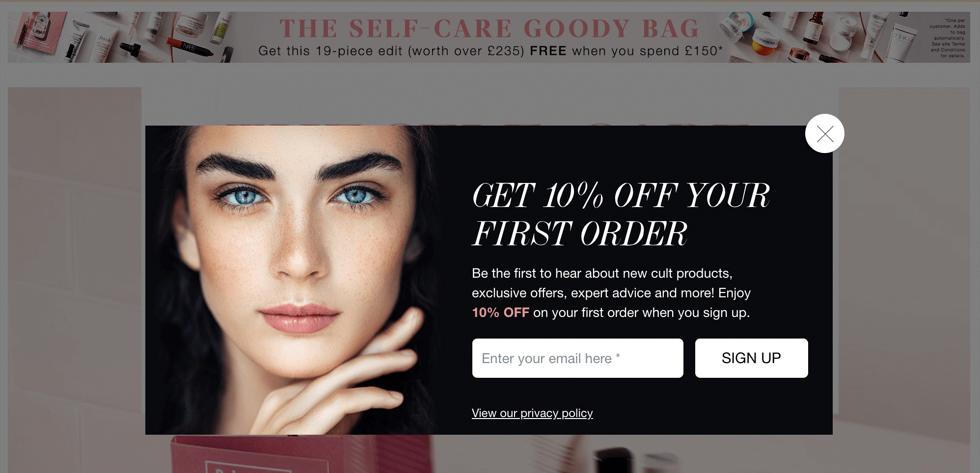Click the orange jar in the banner
Viewport: 980px width, 473px height.
[x=766, y=43]
